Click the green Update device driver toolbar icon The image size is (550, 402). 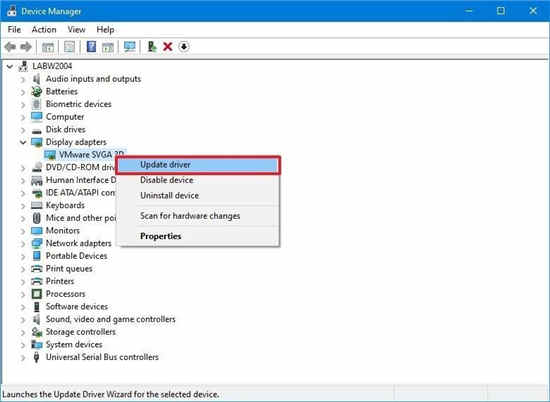[x=152, y=47]
